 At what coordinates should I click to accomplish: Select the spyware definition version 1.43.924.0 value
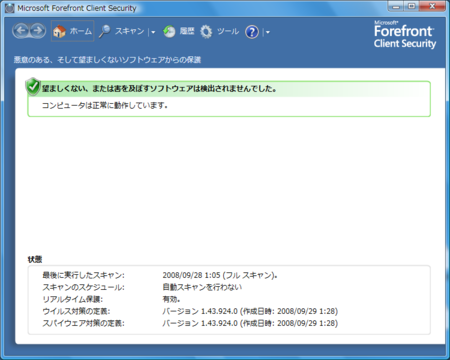[x=250, y=323]
